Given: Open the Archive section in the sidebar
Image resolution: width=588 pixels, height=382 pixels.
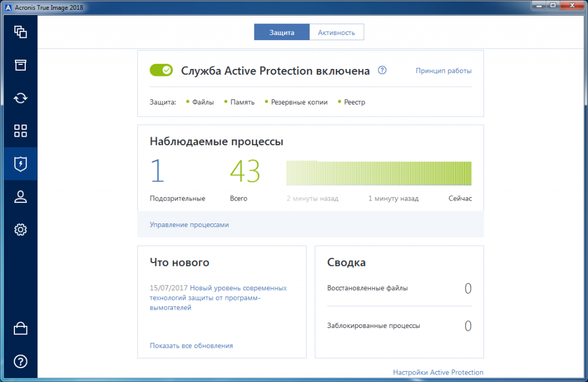Looking at the screenshot, I should pos(20,65).
